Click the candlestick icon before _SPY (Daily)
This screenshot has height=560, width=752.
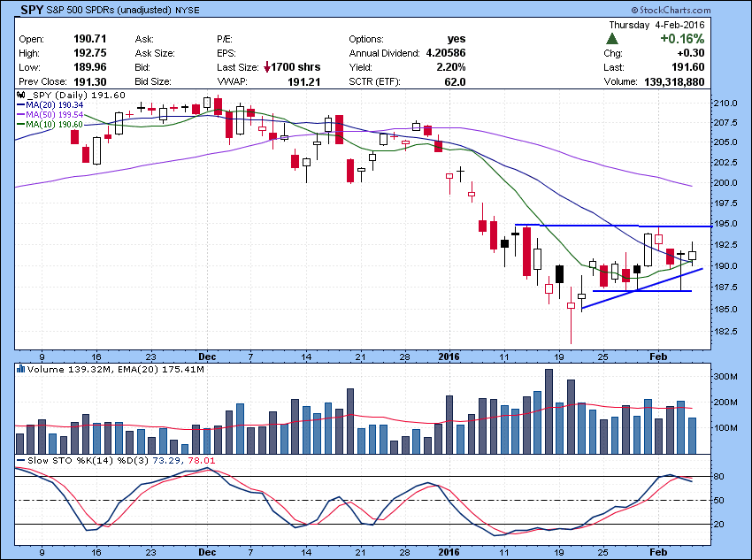point(21,95)
